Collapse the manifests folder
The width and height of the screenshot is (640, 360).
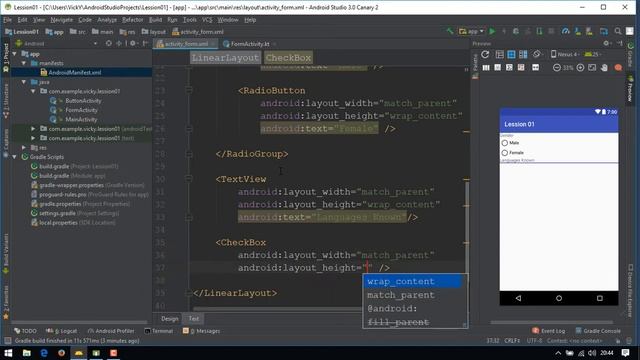click(x=24, y=63)
